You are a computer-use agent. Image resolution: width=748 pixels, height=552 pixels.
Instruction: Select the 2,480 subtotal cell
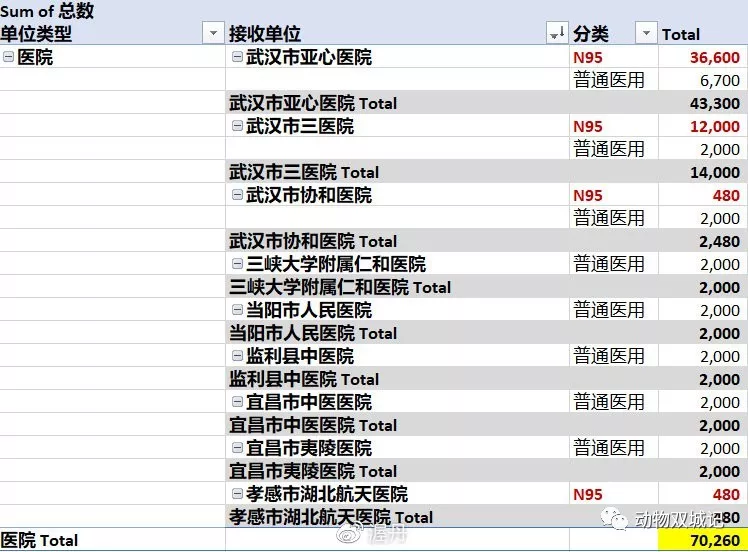[703, 241]
